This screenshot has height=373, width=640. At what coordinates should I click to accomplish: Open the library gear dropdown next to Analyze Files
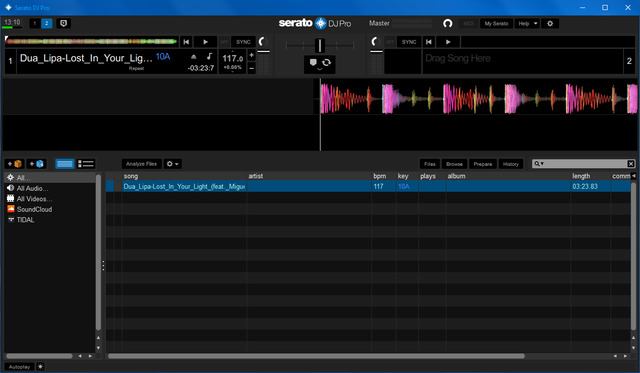point(173,164)
